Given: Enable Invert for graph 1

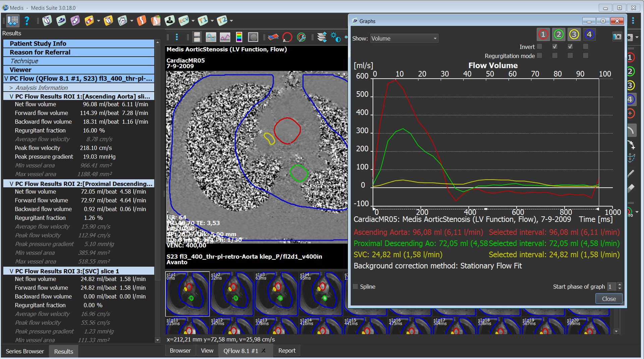Looking at the screenshot, I should pyautogui.click(x=539, y=47).
